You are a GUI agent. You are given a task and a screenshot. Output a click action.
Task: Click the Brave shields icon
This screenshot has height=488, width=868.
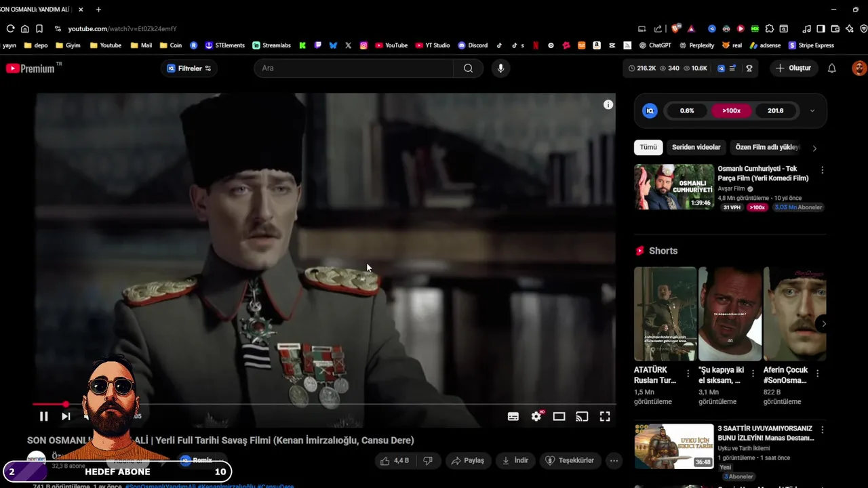click(x=675, y=28)
